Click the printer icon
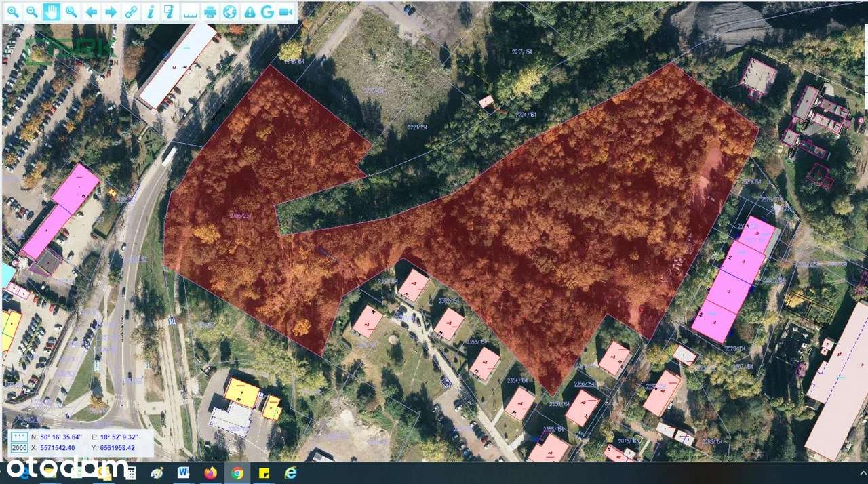Image resolution: width=868 pixels, height=484 pixels. pos(210,12)
